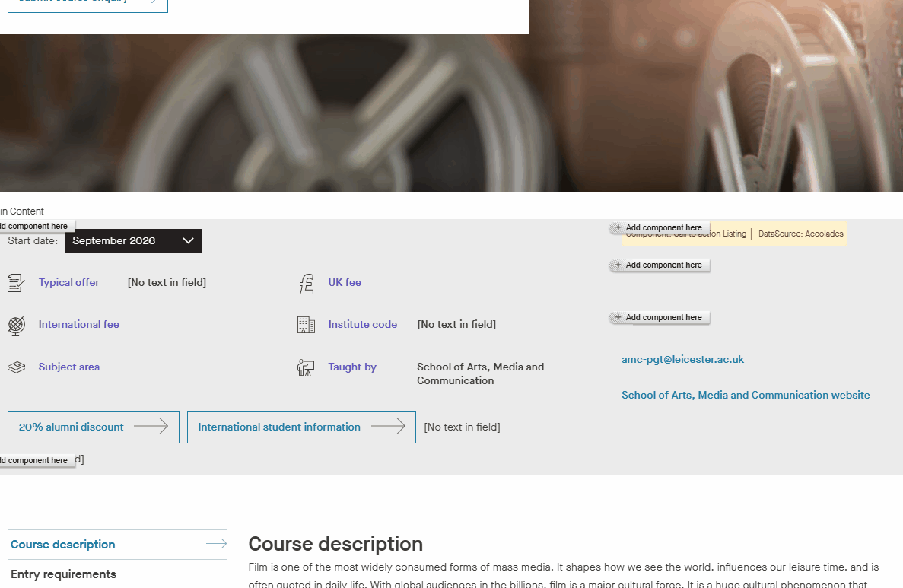Click the Submit course enquiry button
Screen dimensions: 903x588
(x=87, y=4)
